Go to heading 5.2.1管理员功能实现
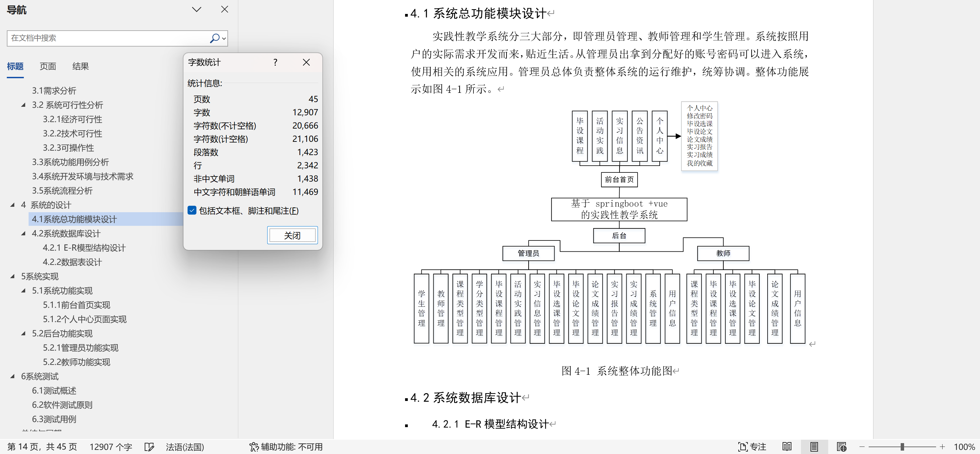 click(81, 348)
